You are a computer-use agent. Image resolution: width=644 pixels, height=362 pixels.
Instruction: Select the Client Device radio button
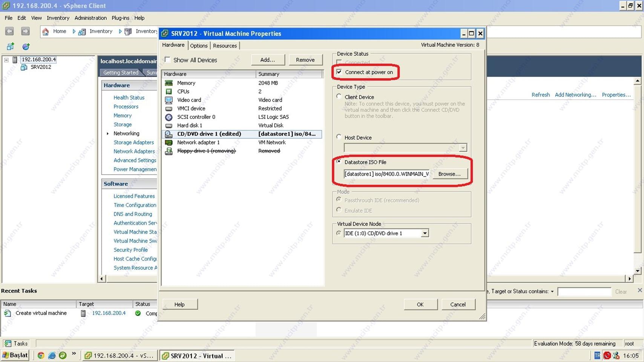pos(339,97)
